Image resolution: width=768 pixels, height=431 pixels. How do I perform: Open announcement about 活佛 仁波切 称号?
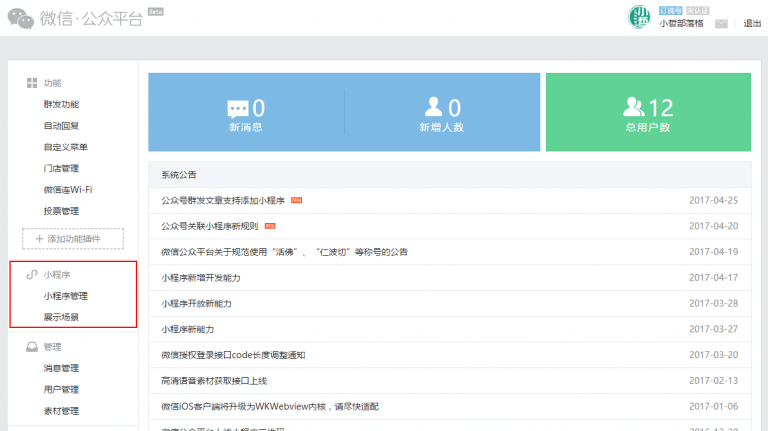pyautogui.click(x=284, y=252)
